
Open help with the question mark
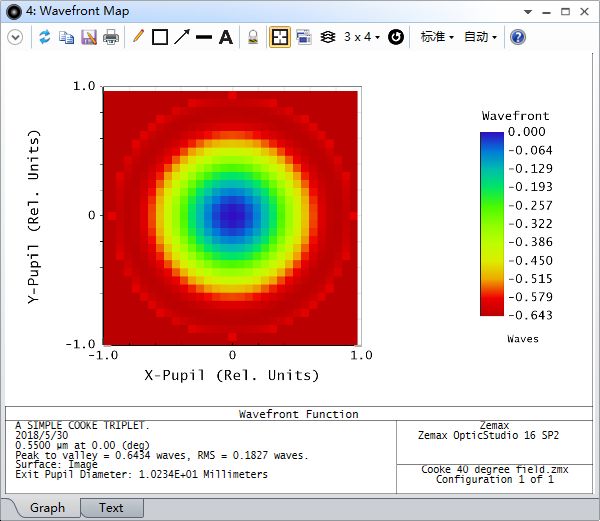click(518, 37)
